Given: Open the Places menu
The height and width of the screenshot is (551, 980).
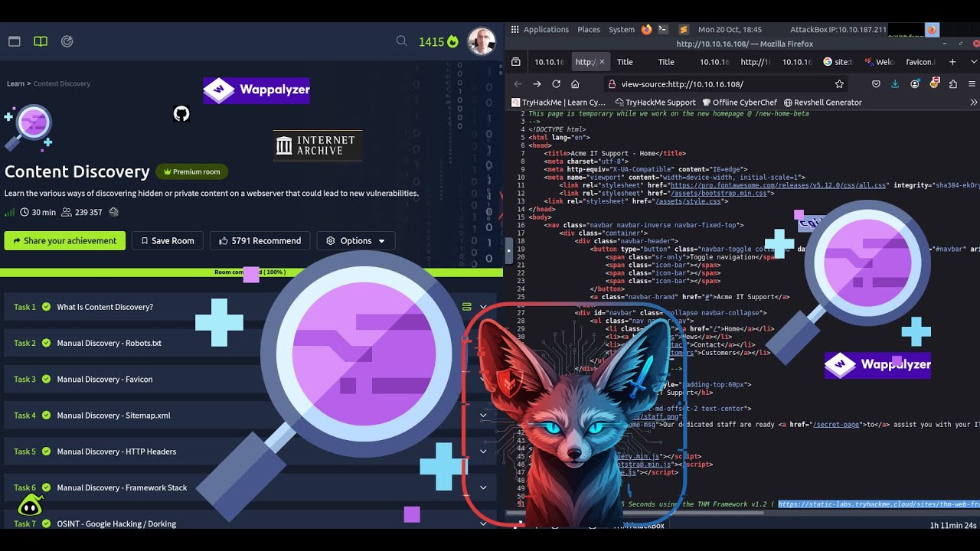Looking at the screenshot, I should (x=589, y=30).
